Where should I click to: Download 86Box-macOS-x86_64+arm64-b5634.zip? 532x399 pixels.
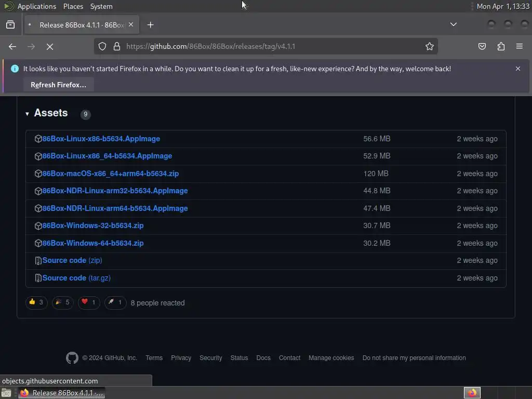(111, 174)
